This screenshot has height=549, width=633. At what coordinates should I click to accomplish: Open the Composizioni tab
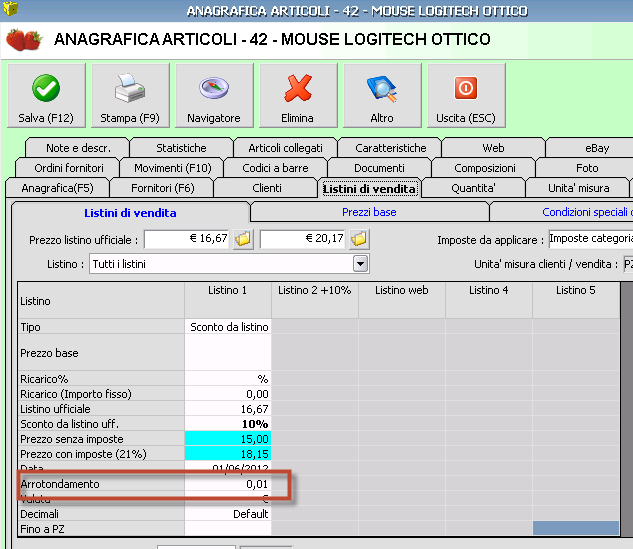484,168
